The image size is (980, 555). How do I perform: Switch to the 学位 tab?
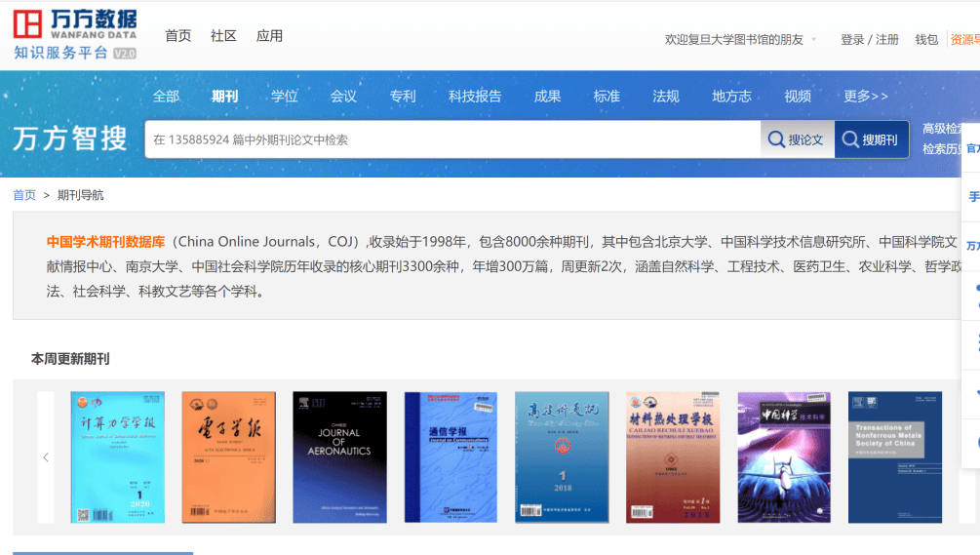(x=285, y=97)
